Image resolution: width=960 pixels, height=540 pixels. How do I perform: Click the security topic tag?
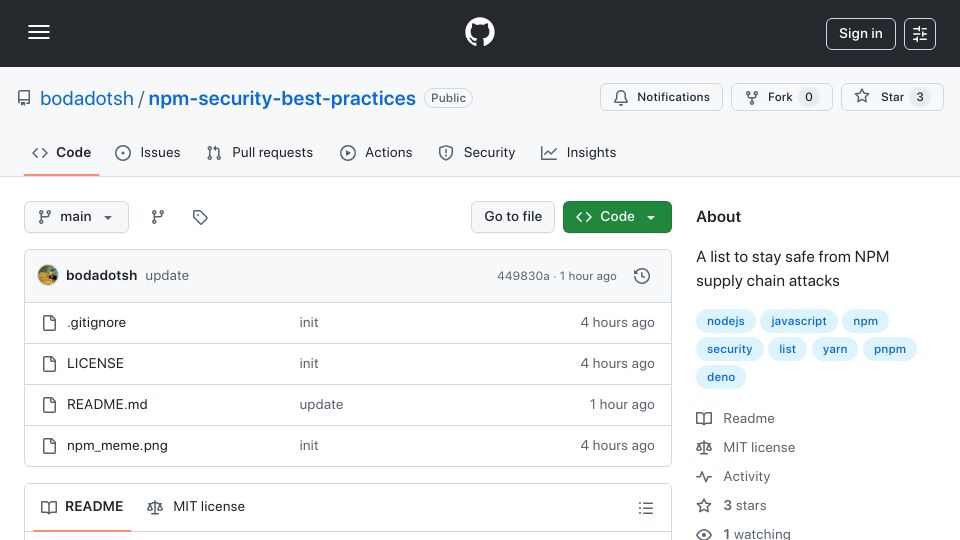[729, 349]
